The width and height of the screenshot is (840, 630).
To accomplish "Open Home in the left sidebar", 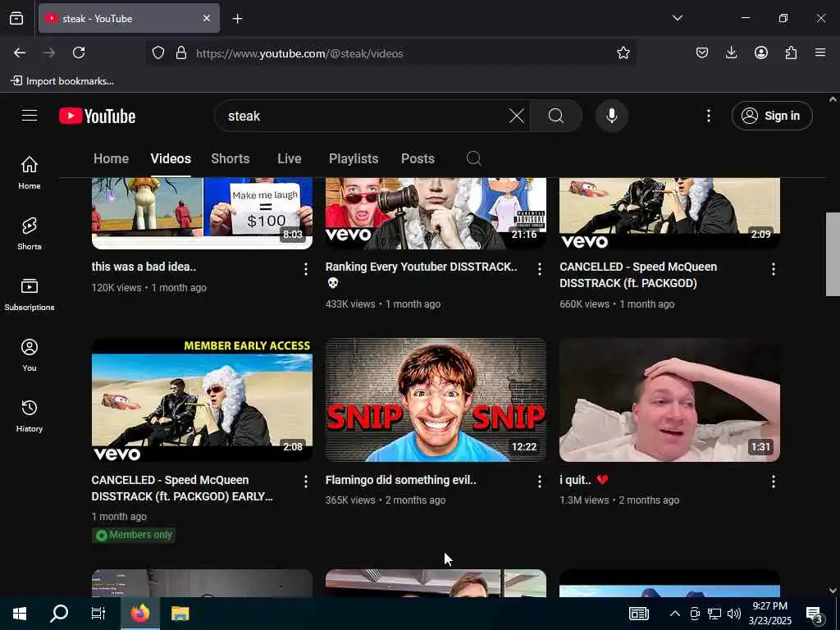I will click(30, 173).
